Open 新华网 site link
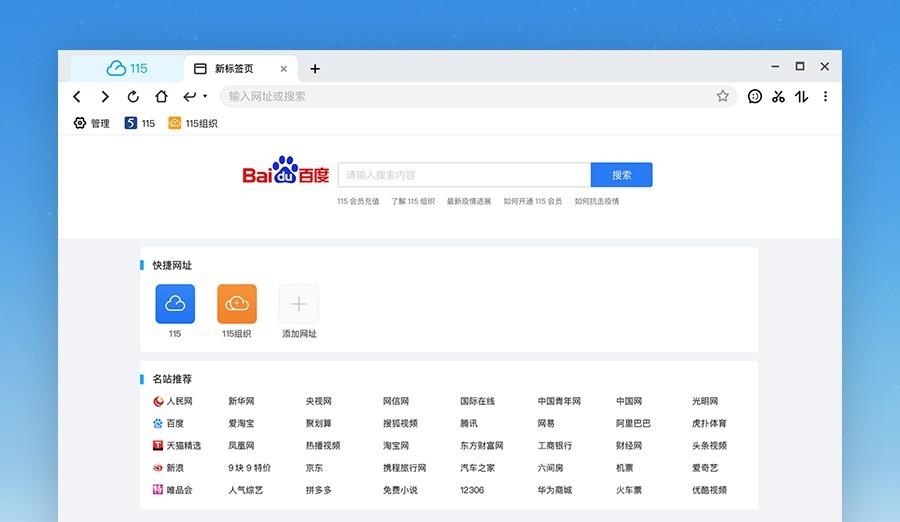 tap(241, 401)
